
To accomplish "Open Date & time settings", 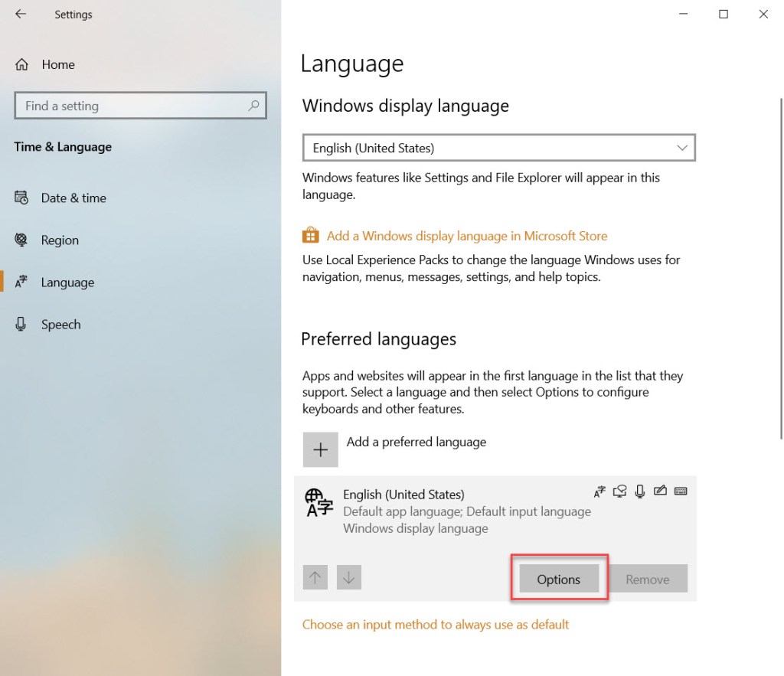I will 73,198.
